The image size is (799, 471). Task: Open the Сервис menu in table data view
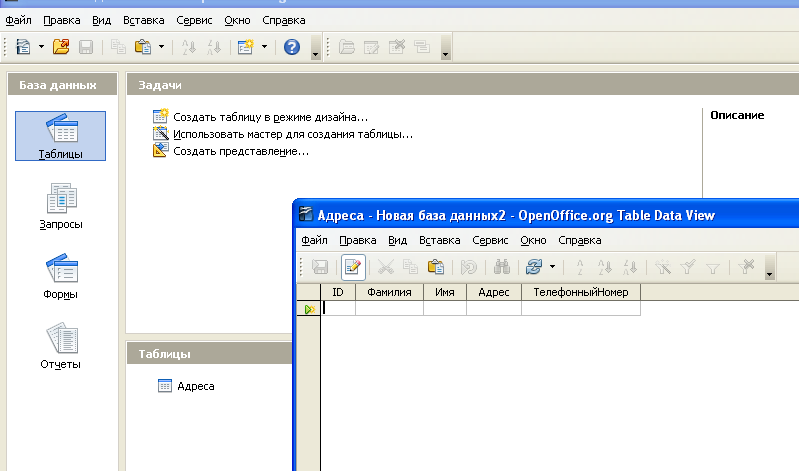point(490,240)
